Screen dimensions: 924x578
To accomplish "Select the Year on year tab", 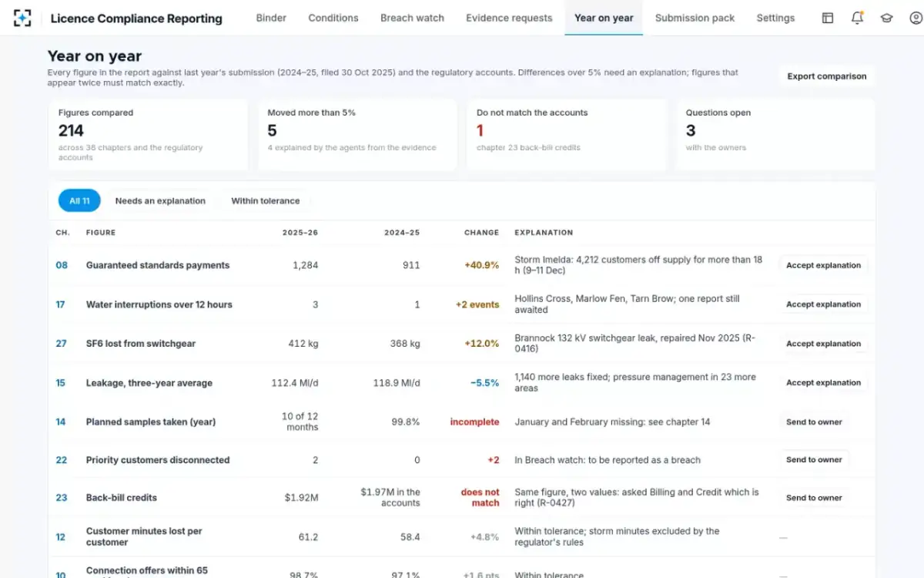I will (604, 18).
